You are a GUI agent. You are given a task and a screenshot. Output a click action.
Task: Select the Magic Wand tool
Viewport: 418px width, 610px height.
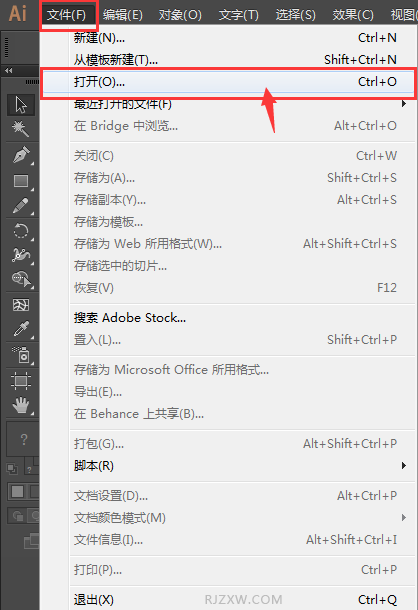coord(21,128)
